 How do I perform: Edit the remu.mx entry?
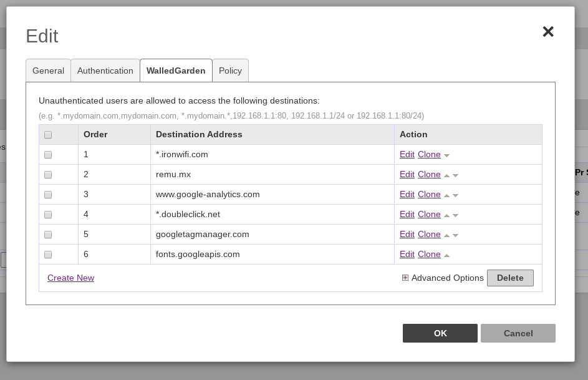click(x=407, y=174)
